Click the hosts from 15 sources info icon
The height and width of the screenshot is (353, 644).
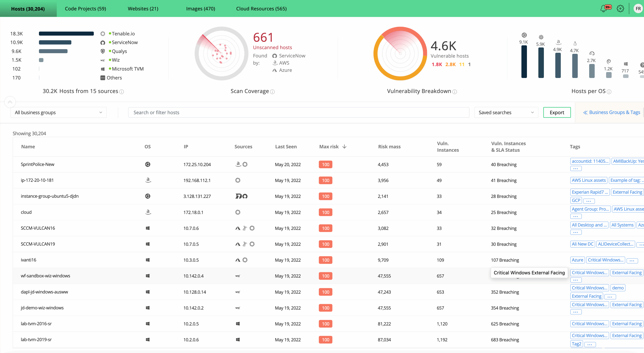(x=122, y=92)
